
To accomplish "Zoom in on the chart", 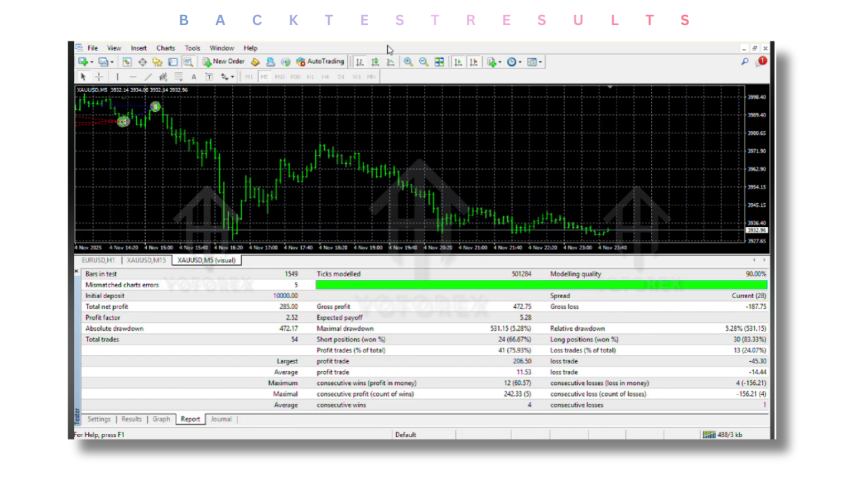I will (x=407, y=62).
